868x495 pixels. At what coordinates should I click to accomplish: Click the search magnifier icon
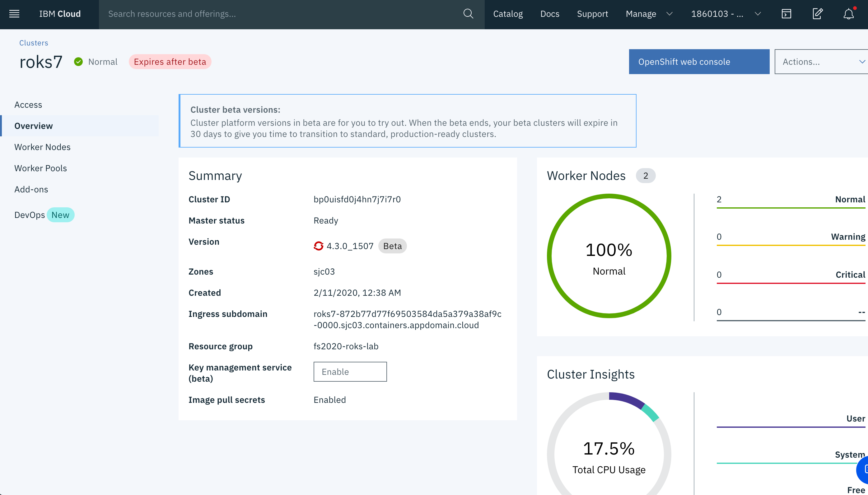(468, 14)
